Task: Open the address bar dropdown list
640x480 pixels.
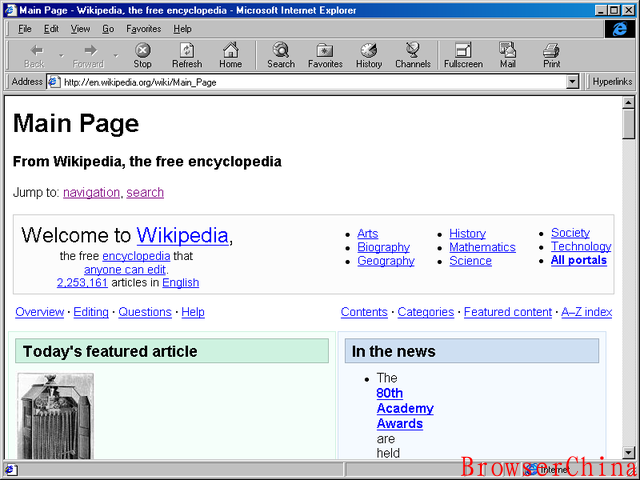Action: tap(573, 82)
